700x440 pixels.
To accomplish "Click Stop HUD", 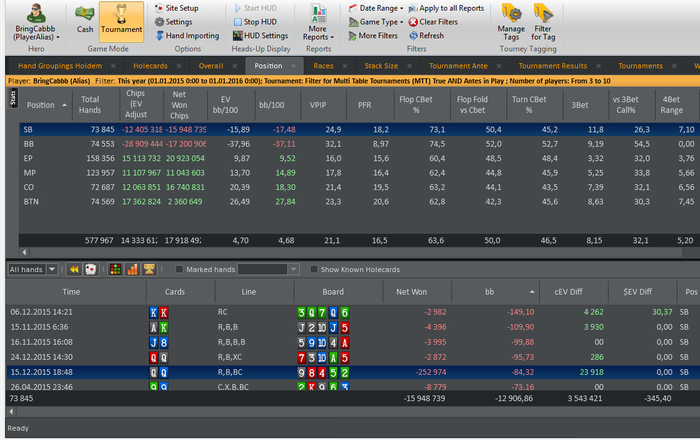I will pyautogui.click(x=255, y=22).
